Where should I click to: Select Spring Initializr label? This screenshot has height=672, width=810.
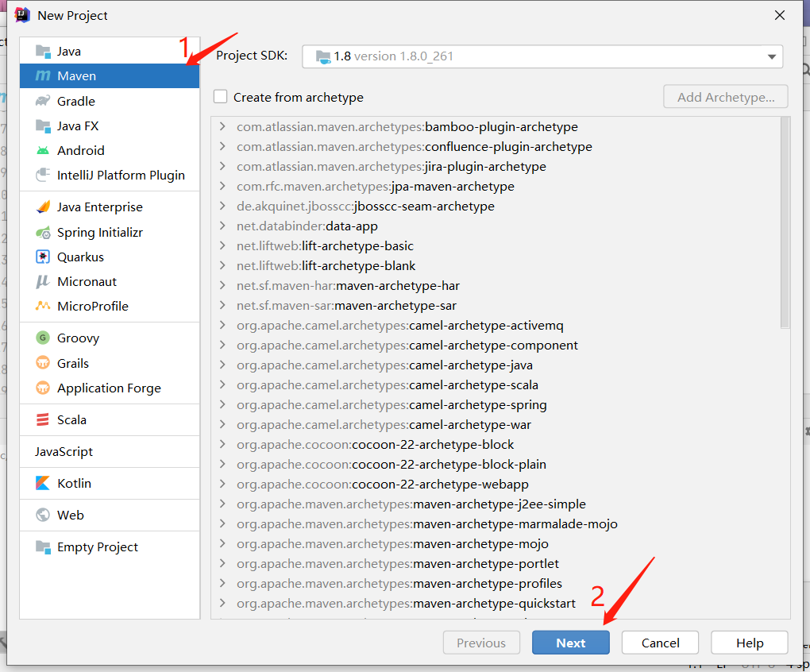[100, 233]
